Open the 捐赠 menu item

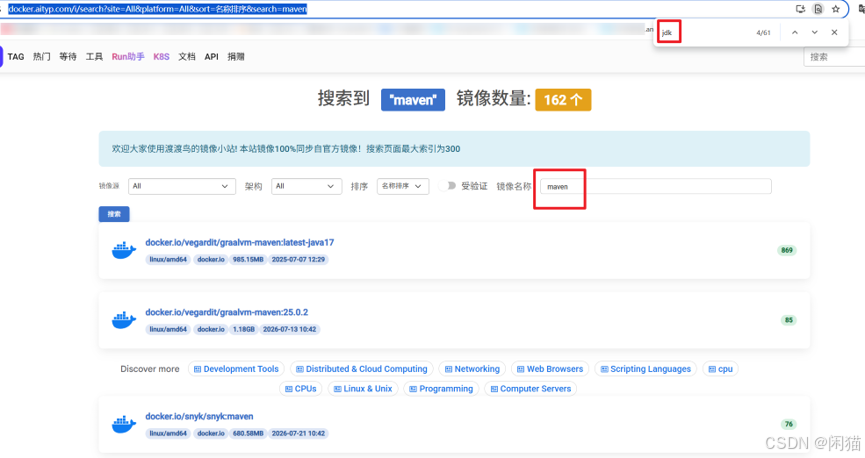tap(236, 57)
